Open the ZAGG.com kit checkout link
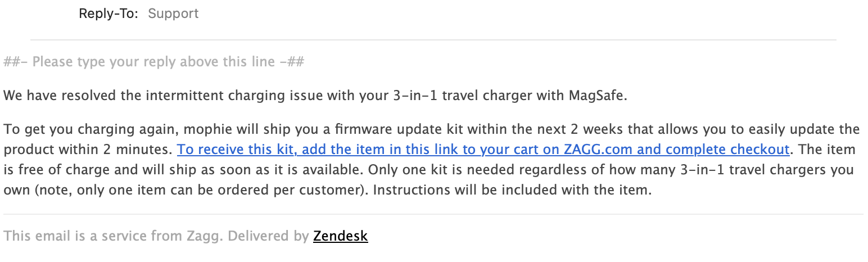This screenshot has height=262, width=868. click(483, 150)
